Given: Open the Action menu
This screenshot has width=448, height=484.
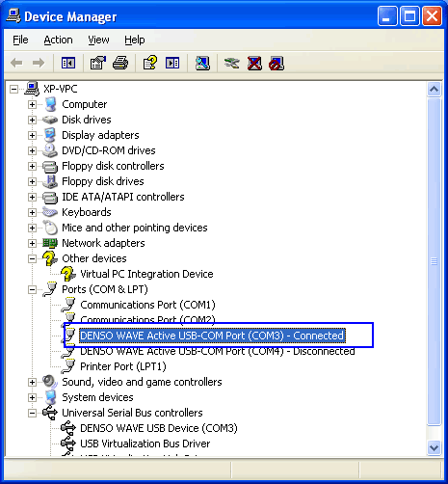Looking at the screenshot, I should [x=58, y=40].
